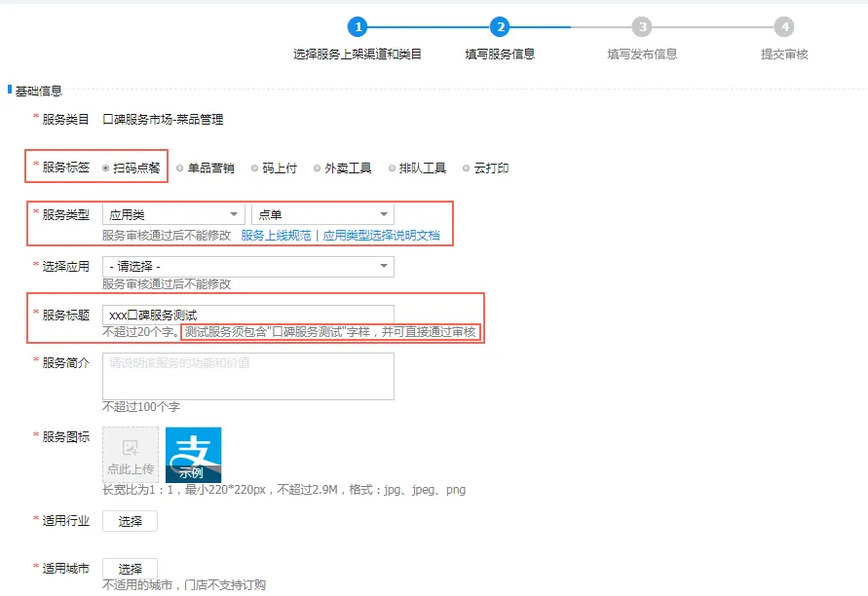Viewport: 868px width, 596px height.
Task: Click step 2 circle in progress bar
Action: click(x=500, y=26)
